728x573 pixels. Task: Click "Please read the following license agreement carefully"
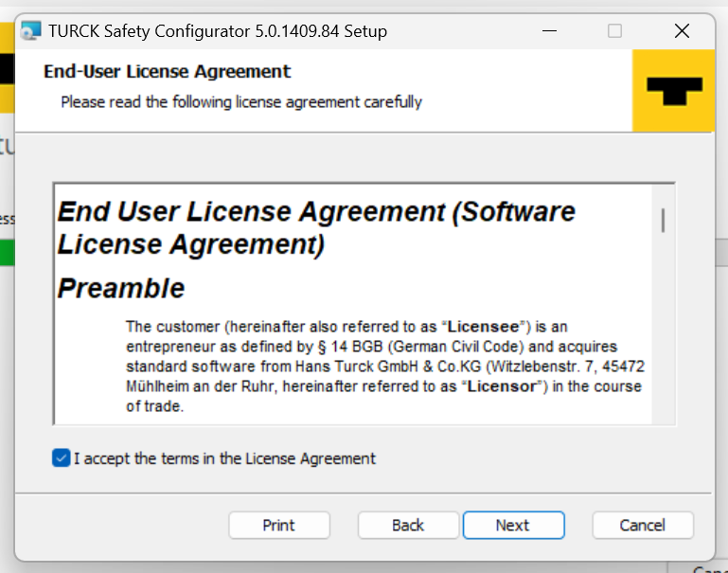coord(241,101)
